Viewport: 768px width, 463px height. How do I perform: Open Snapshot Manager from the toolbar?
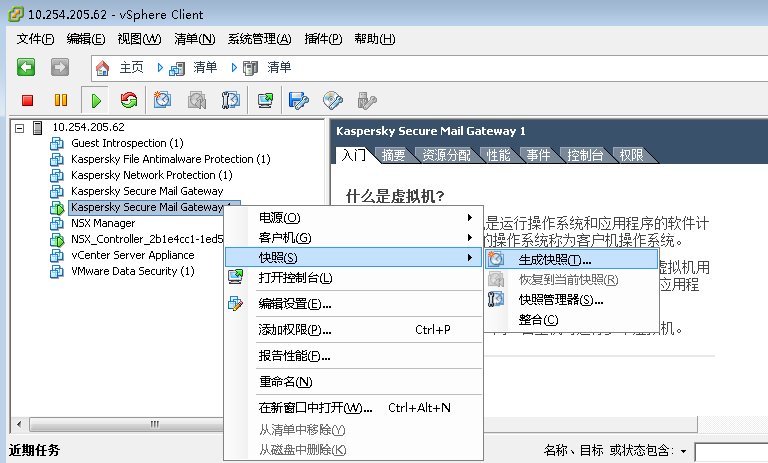click(231, 100)
